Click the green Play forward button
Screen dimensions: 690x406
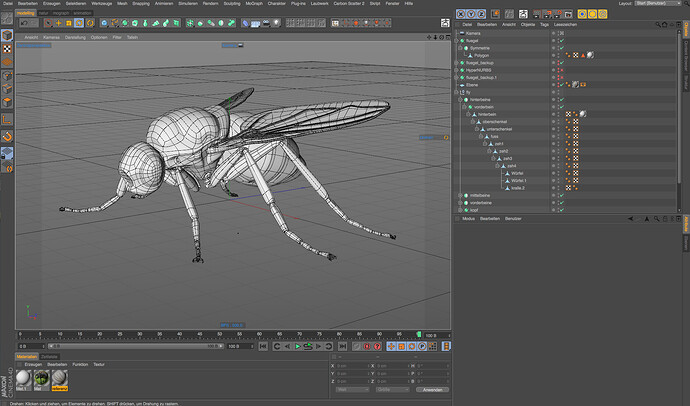[297, 347]
